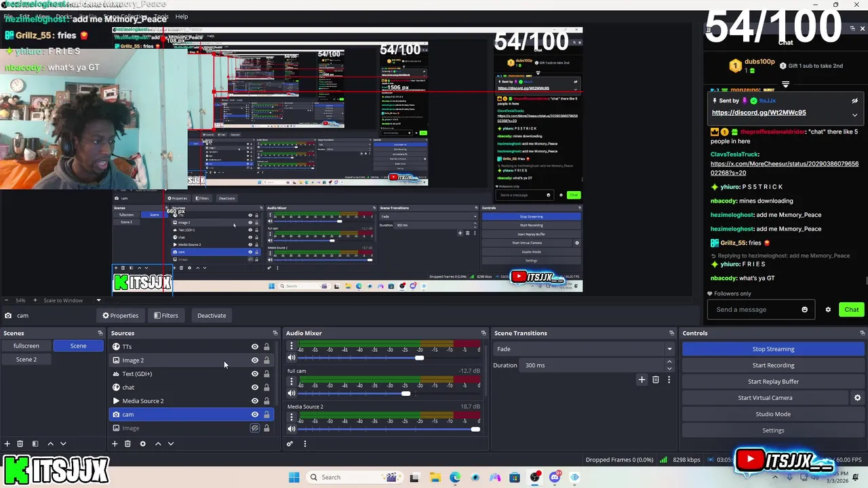Move selected scene up

(x=50, y=444)
